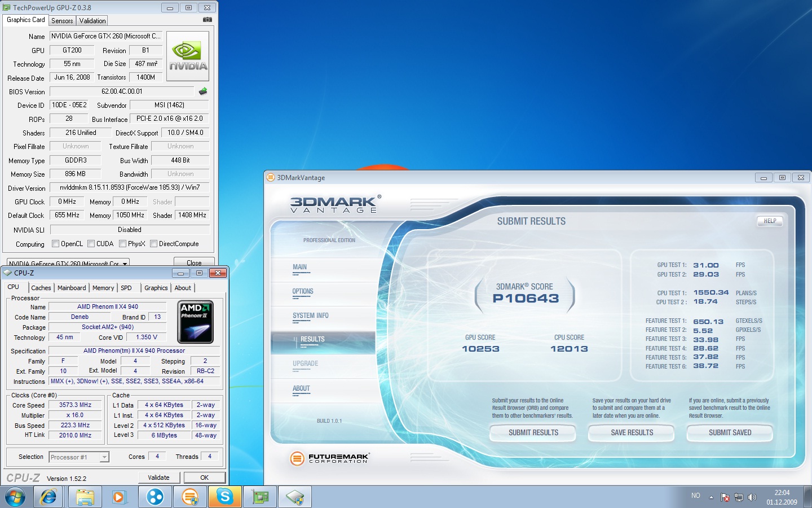Image resolution: width=812 pixels, height=508 pixels.
Task: Click the NO language indicator
Action: click(x=696, y=496)
